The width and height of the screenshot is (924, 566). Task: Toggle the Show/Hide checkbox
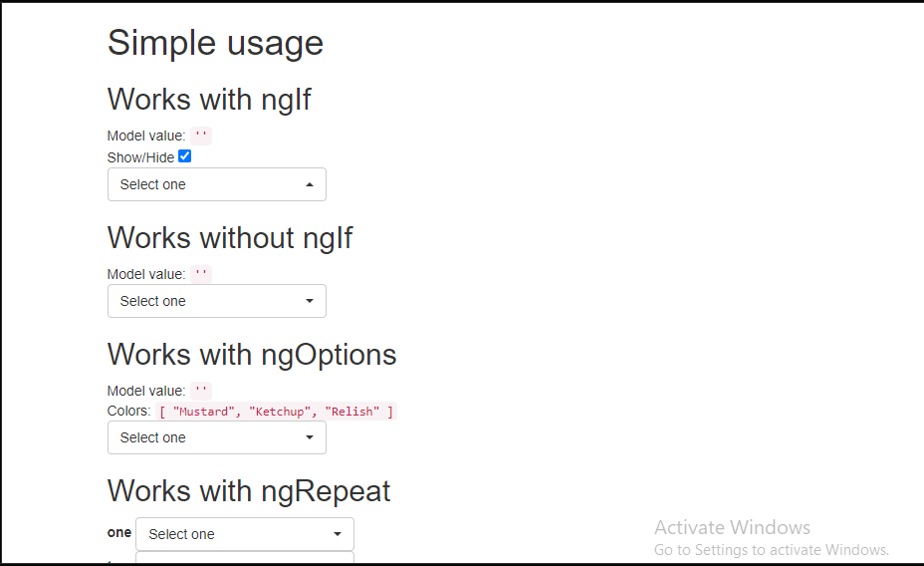(x=184, y=156)
